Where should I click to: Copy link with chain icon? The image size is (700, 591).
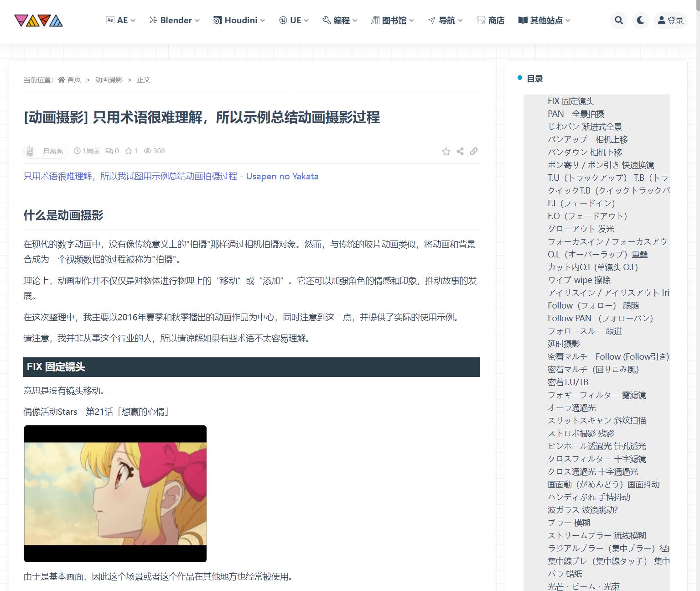pos(474,152)
